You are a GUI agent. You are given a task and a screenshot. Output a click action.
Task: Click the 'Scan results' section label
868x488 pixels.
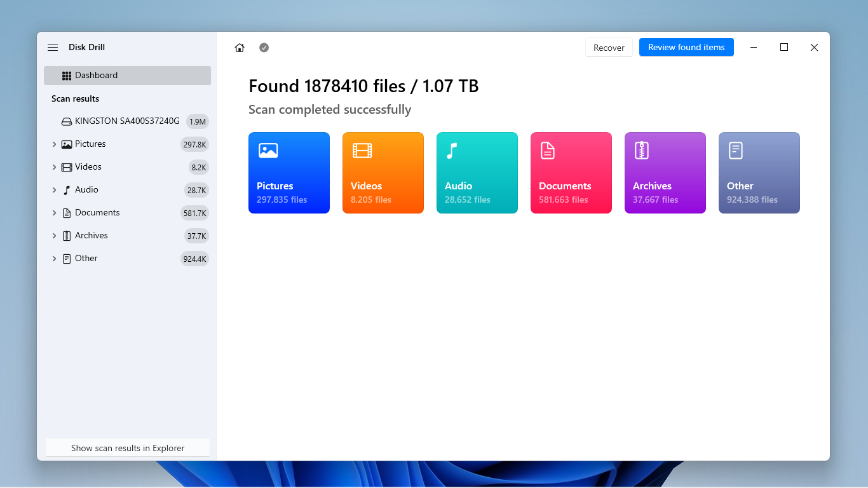point(75,98)
